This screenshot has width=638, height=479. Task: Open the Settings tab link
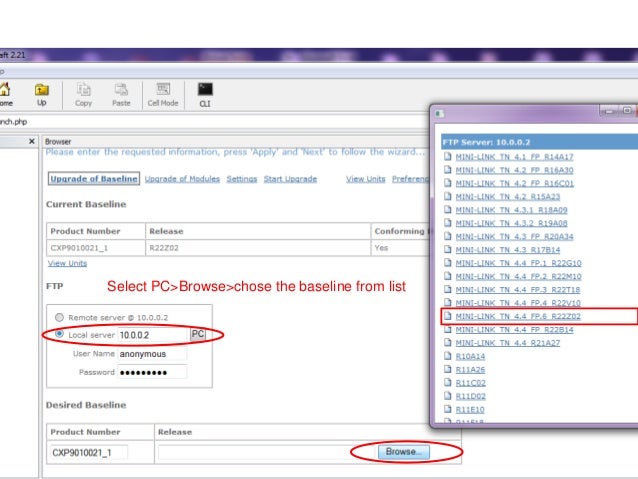[242, 179]
